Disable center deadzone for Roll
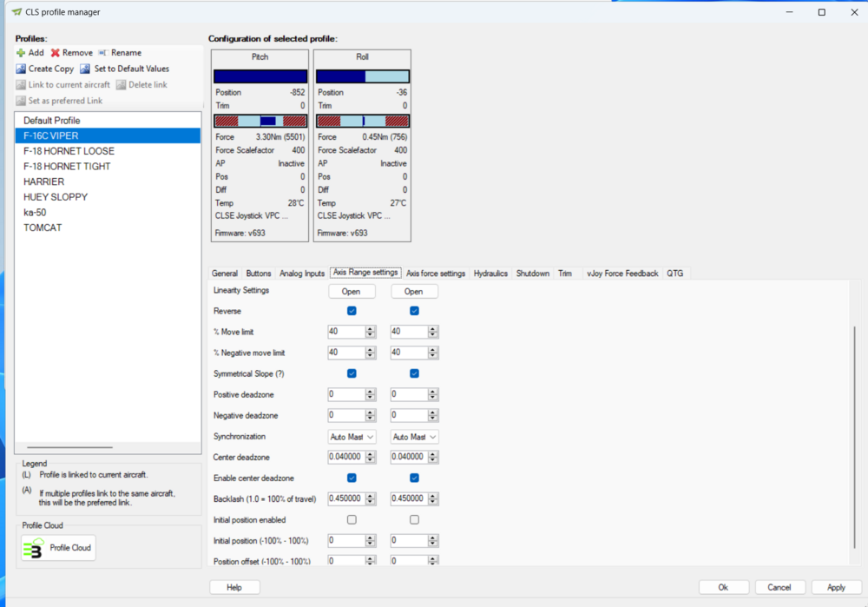Screen dimensions: 868x607 coord(414,478)
